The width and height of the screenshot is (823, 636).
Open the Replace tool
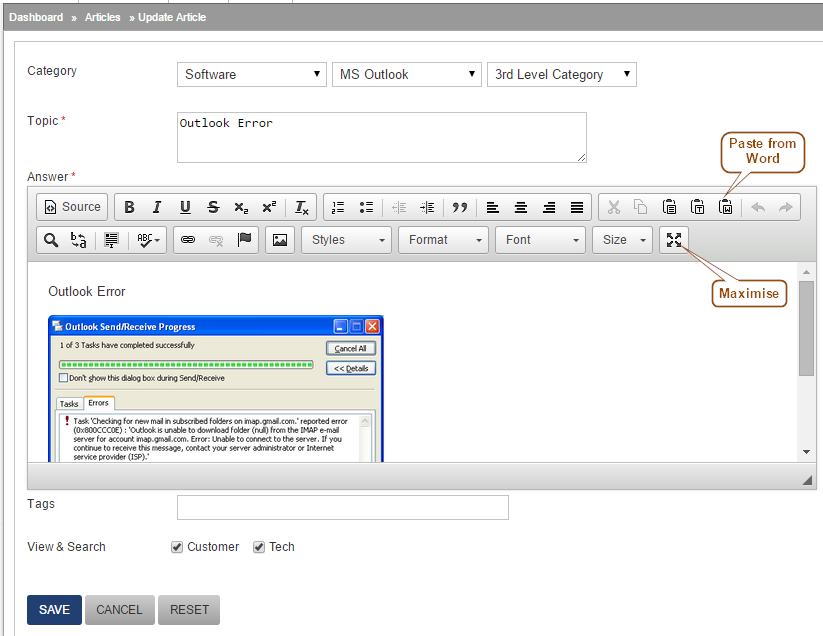tap(79, 240)
